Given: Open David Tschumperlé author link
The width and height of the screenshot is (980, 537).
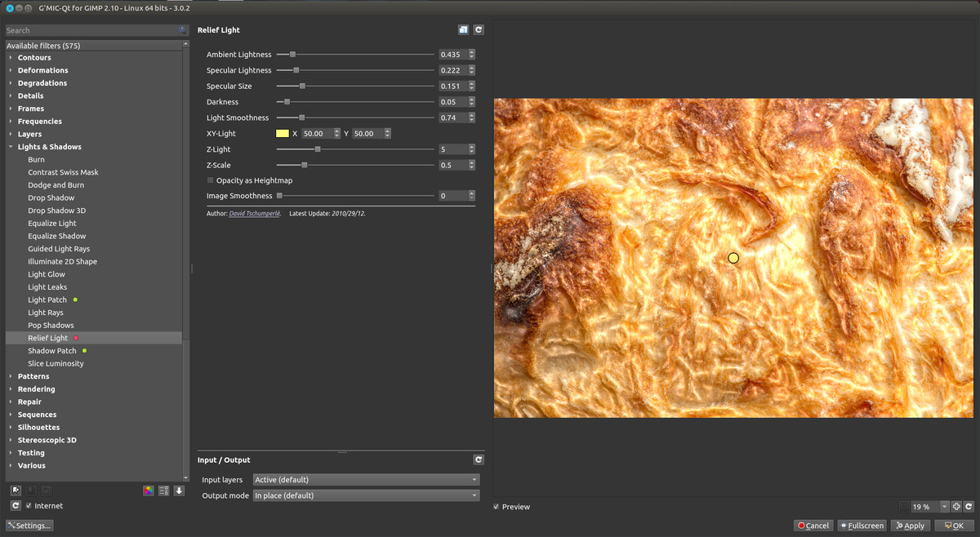Looking at the screenshot, I should pos(255,213).
